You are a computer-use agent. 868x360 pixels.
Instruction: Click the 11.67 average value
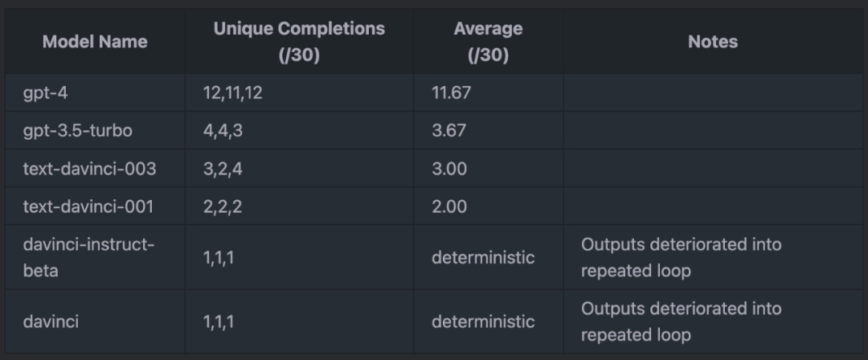coord(451,92)
